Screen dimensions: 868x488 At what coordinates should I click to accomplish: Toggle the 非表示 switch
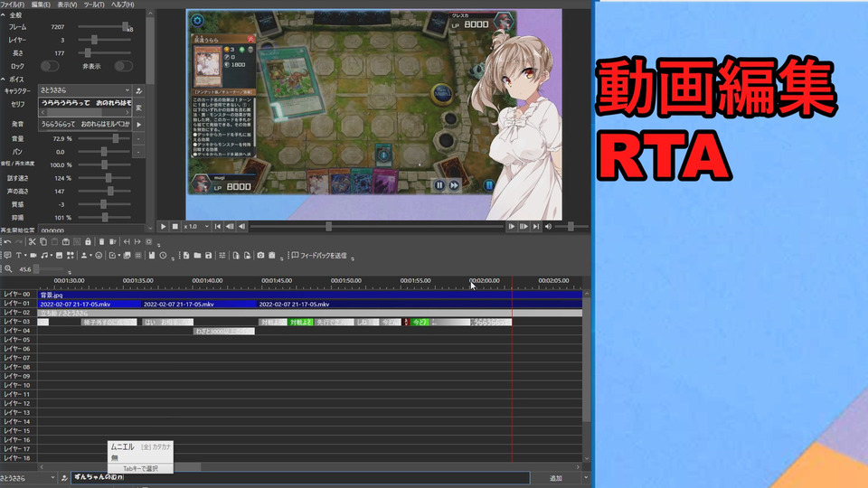124,66
